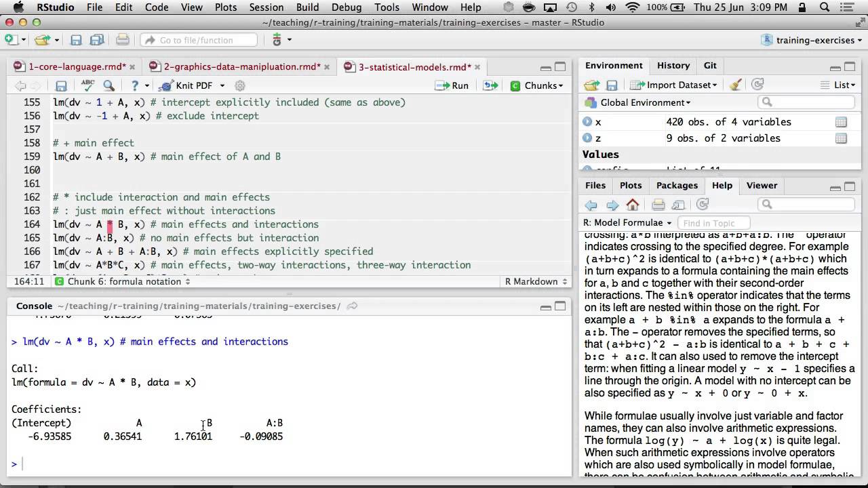Open the Plots menu in menu bar
This screenshot has width=868, height=488.
coord(225,7)
